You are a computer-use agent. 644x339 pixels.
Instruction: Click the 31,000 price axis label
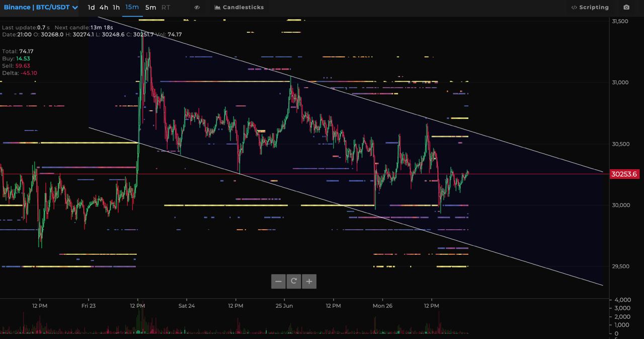point(620,83)
